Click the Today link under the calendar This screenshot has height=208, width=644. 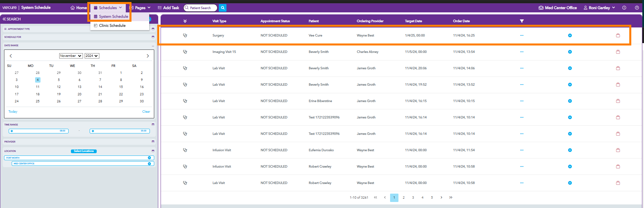[13, 112]
